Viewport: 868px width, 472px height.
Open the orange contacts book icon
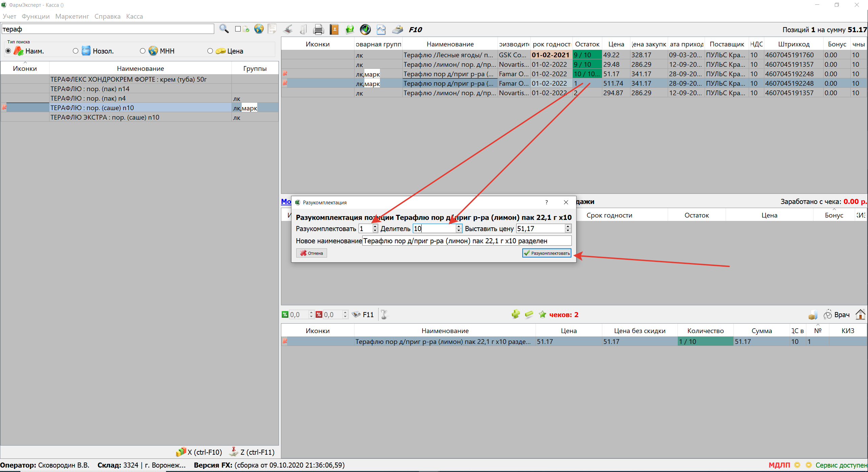coord(334,29)
